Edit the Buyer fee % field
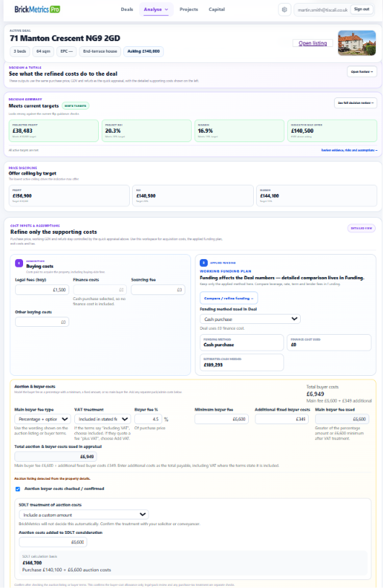The height and width of the screenshot is (588, 383). [148, 419]
